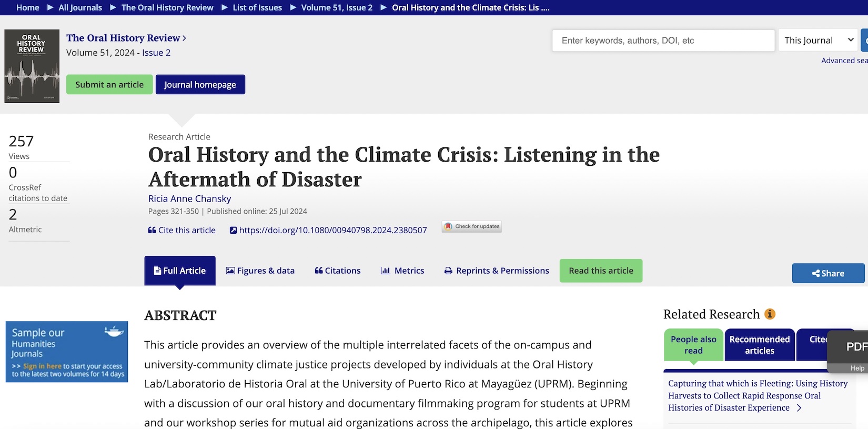Open the Related Research info icon
868x429 pixels.
pos(770,314)
